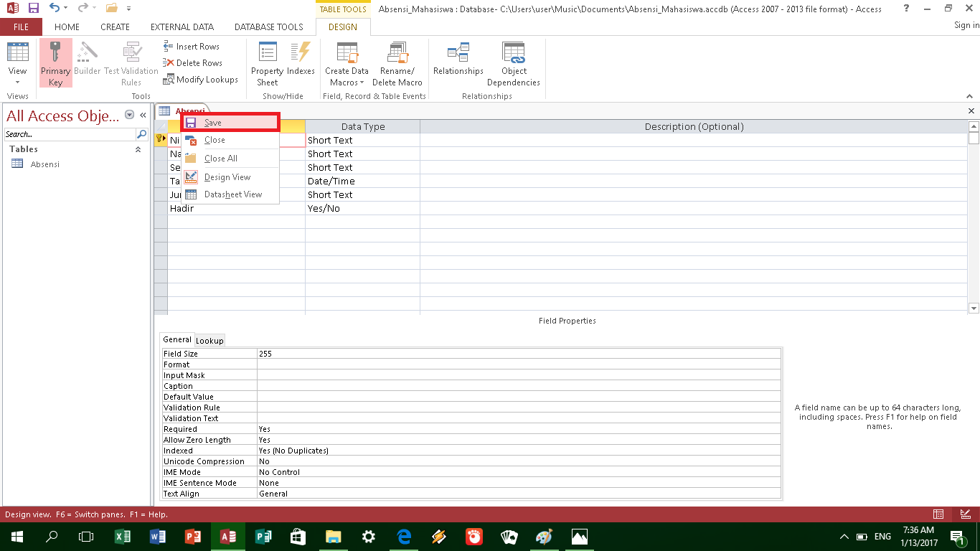Click the Indexed property value
This screenshot has width=980, height=551.
[519, 451]
